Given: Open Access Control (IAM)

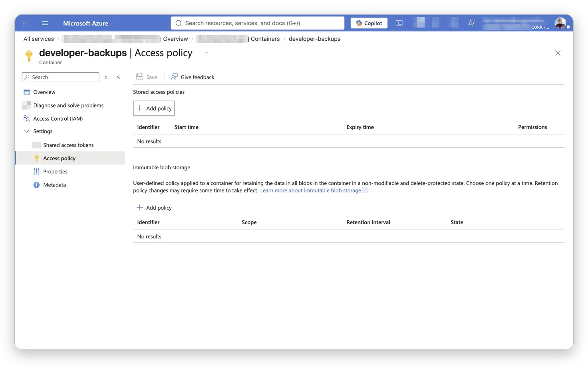Looking at the screenshot, I should point(58,119).
